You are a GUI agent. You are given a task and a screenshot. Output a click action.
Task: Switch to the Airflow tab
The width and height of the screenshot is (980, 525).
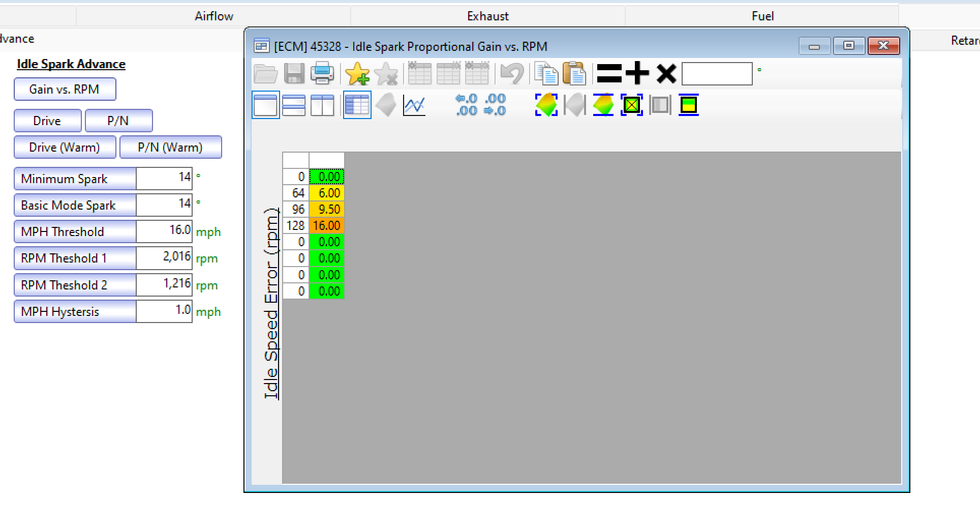pos(213,16)
